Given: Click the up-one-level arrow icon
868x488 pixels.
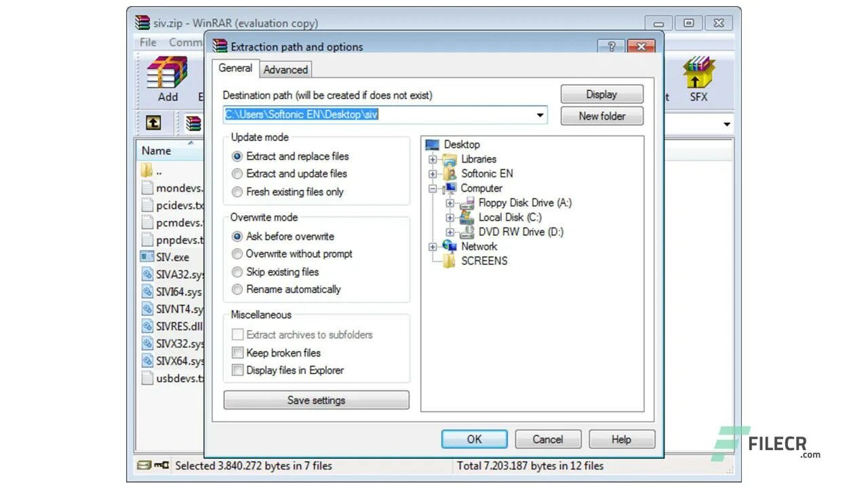Looking at the screenshot, I should click(154, 123).
